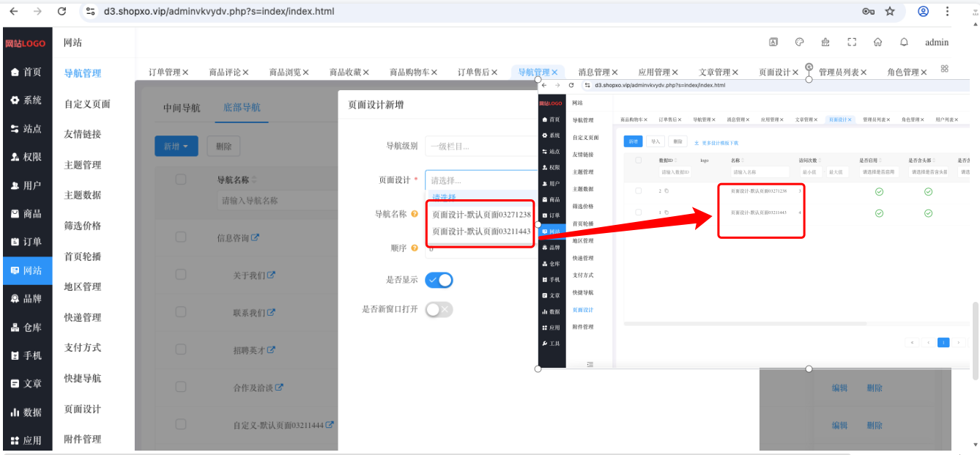The width and height of the screenshot is (980, 455).
Task: Click the home icon in top header
Action: [877, 42]
